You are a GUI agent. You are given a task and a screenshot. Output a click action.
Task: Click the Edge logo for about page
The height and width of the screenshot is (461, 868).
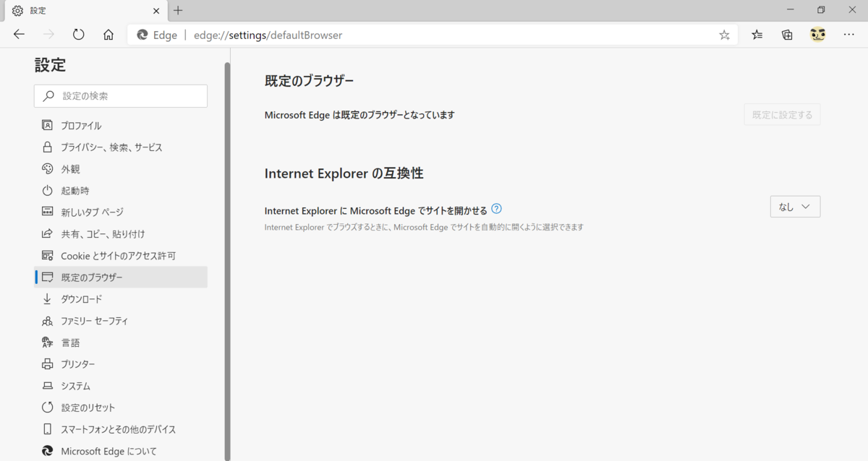pyautogui.click(x=47, y=451)
